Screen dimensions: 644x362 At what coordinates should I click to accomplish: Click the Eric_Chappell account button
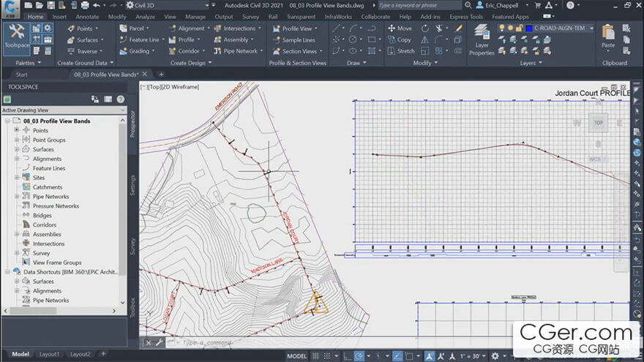tap(501, 5)
